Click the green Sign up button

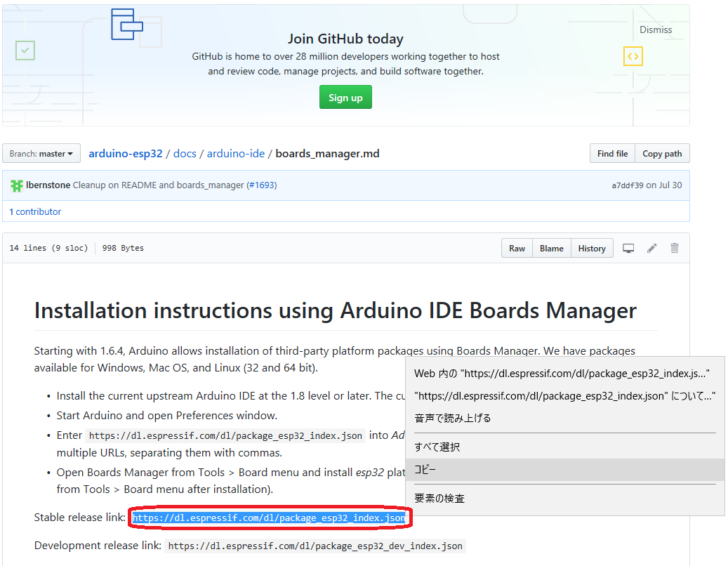pyautogui.click(x=345, y=98)
